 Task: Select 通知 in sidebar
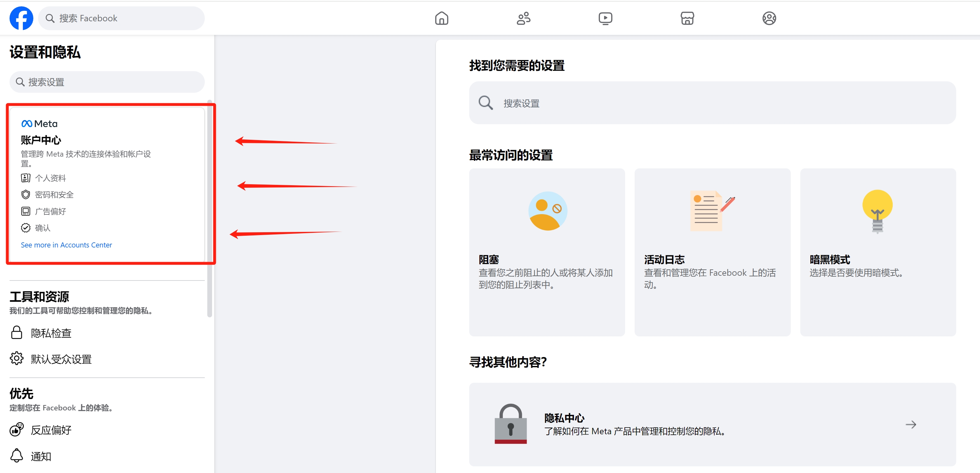(x=41, y=456)
